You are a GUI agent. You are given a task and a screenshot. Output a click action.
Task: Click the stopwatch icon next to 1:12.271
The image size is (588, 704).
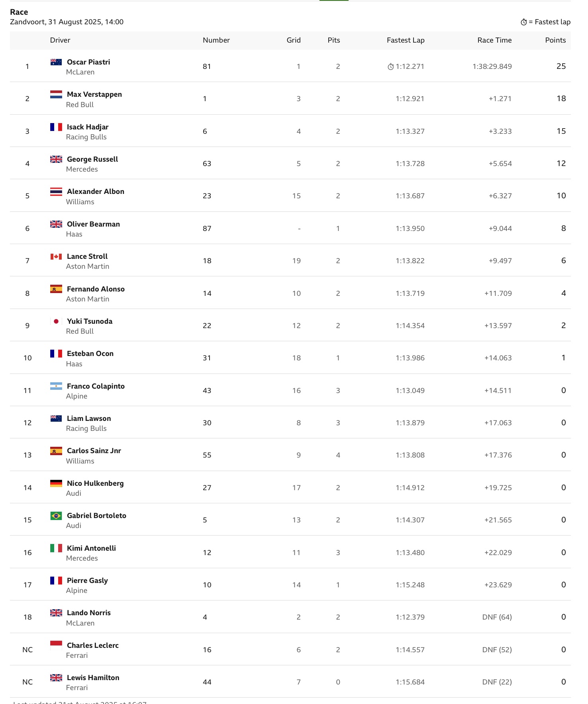(x=391, y=66)
